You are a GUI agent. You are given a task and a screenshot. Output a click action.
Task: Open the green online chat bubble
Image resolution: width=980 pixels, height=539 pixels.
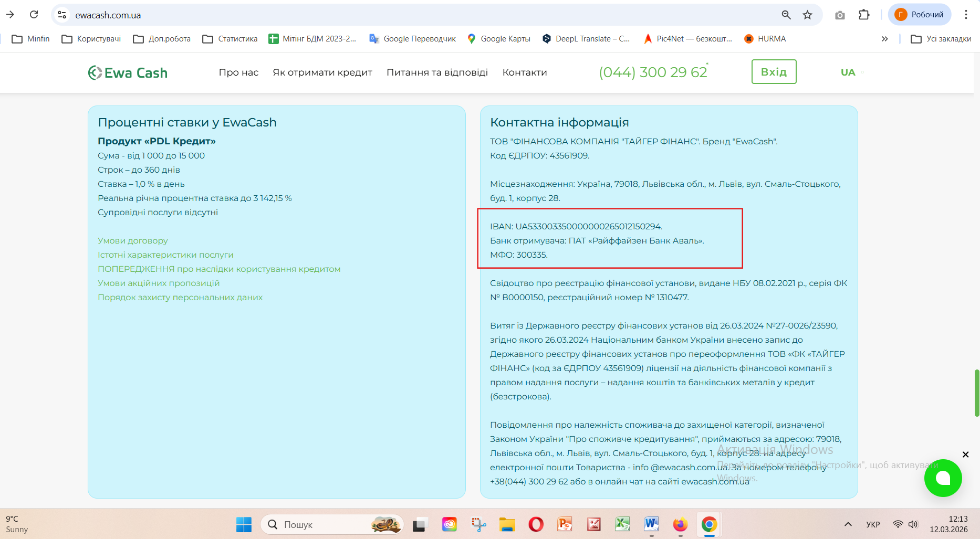pyautogui.click(x=943, y=478)
